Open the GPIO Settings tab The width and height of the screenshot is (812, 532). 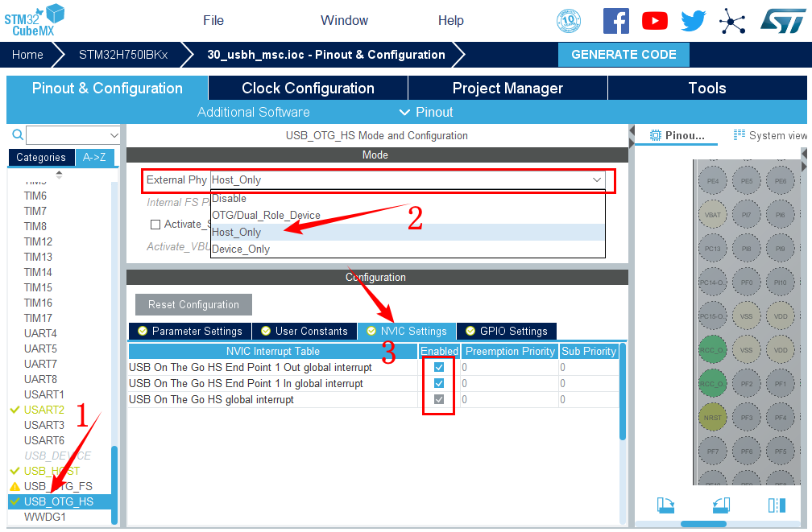506,331
